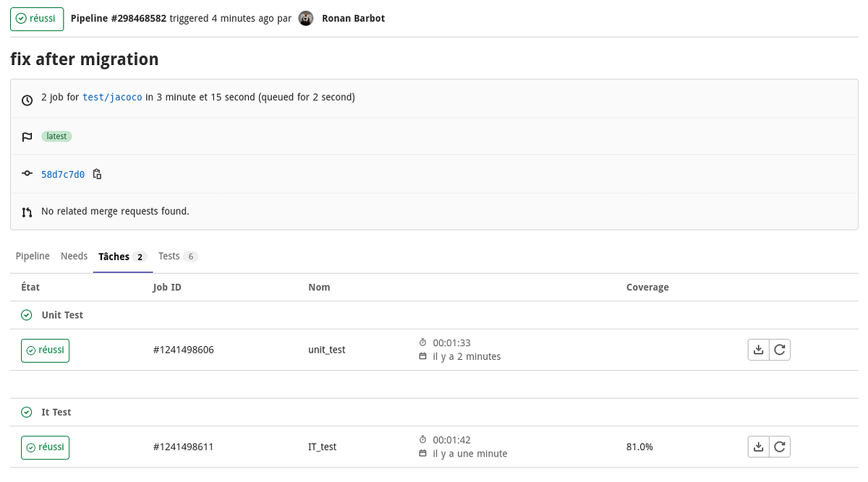The height and width of the screenshot is (482, 868).
Task: Click the success circle beside It Test
Action: point(27,412)
